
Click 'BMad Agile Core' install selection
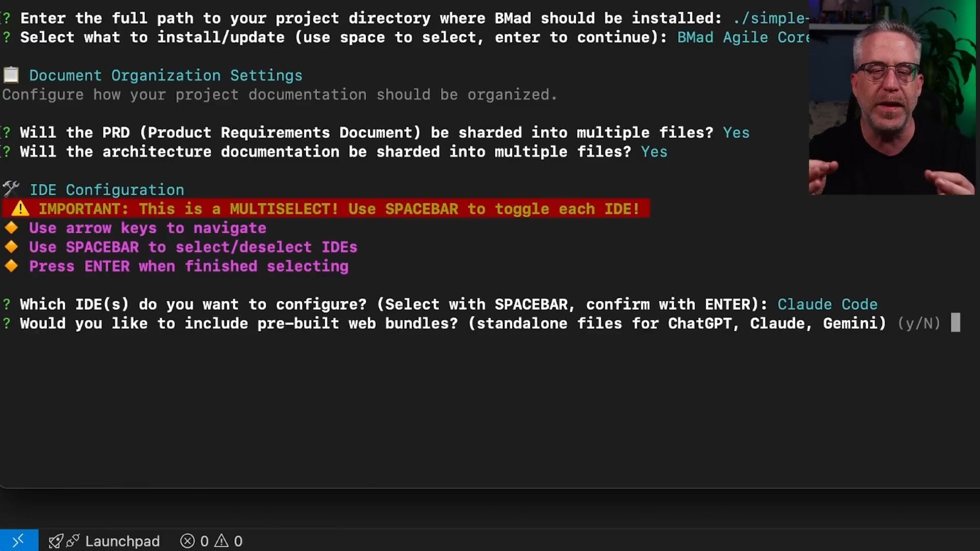tap(743, 38)
